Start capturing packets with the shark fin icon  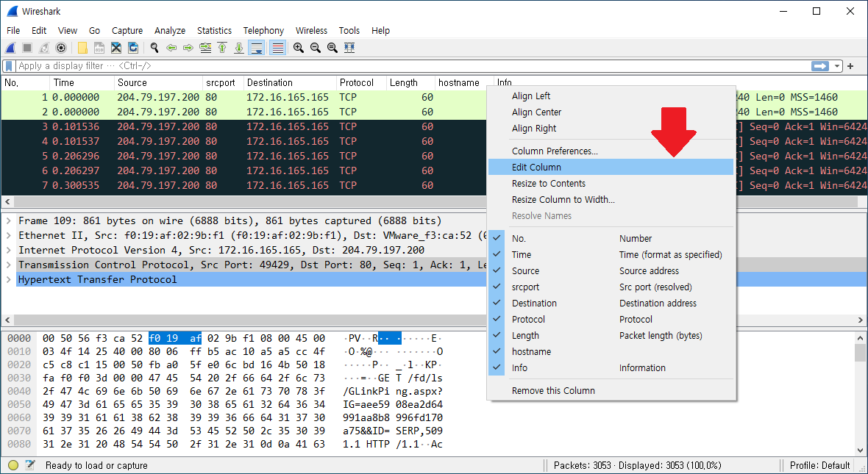click(10, 48)
